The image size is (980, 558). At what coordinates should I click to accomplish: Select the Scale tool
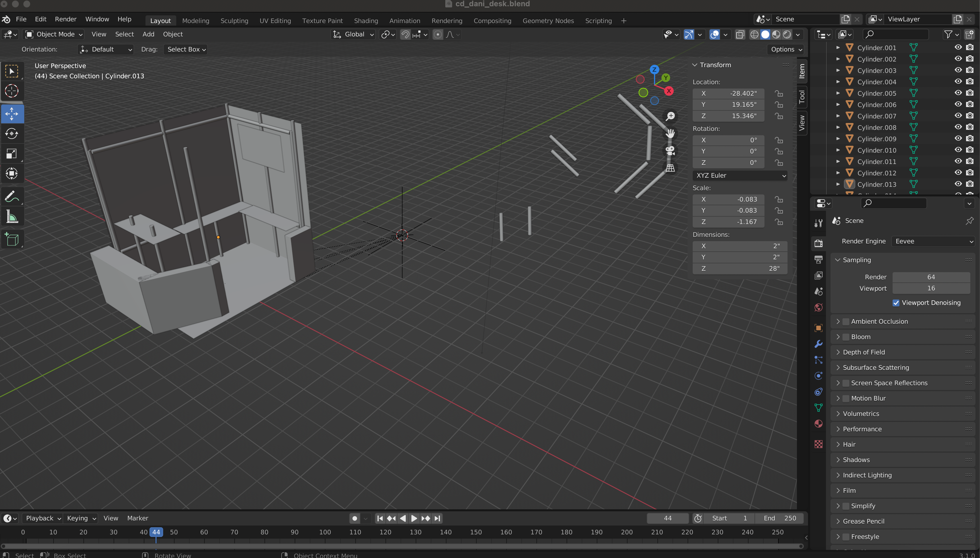coord(11,154)
